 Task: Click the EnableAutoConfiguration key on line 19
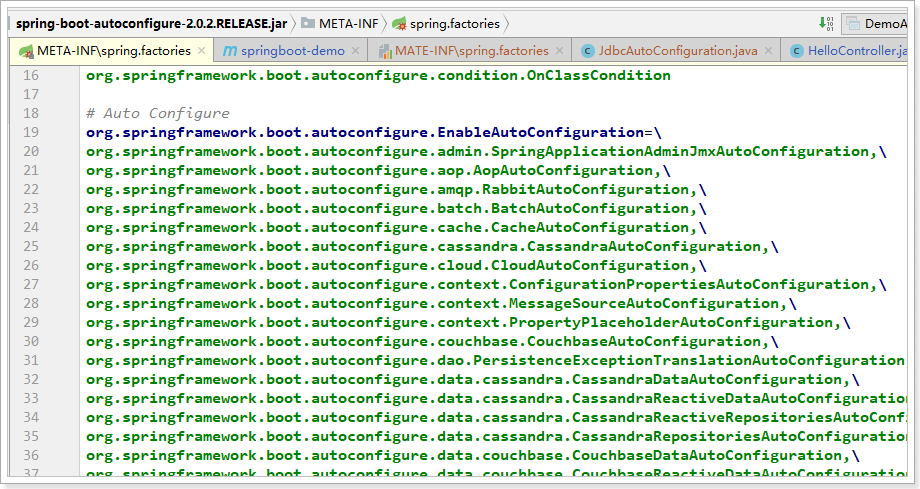[x=541, y=133]
